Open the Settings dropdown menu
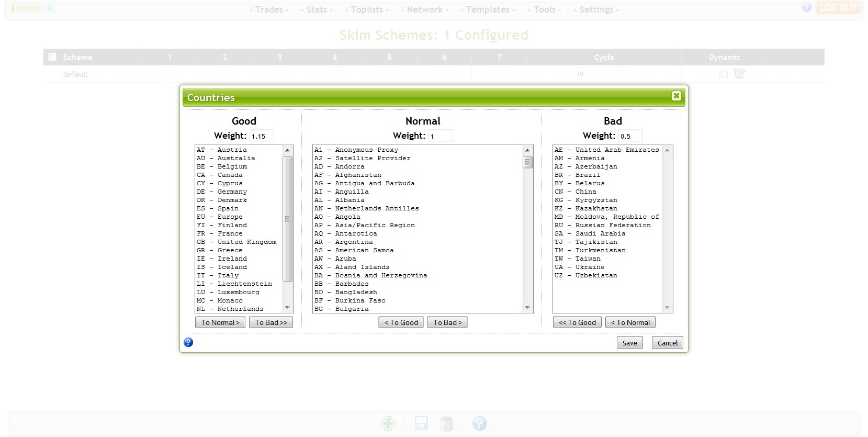This screenshot has height=437, width=868. click(x=596, y=9)
